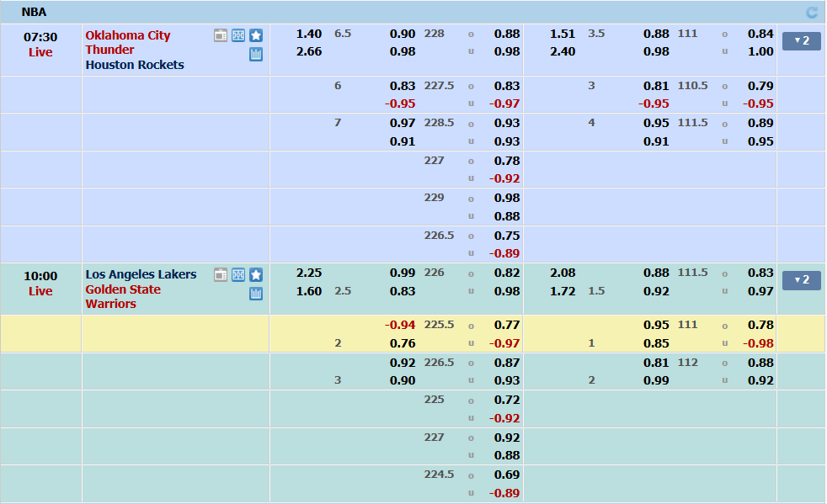Toggle favorite star for Lakers vs Warriors

(256, 274)
